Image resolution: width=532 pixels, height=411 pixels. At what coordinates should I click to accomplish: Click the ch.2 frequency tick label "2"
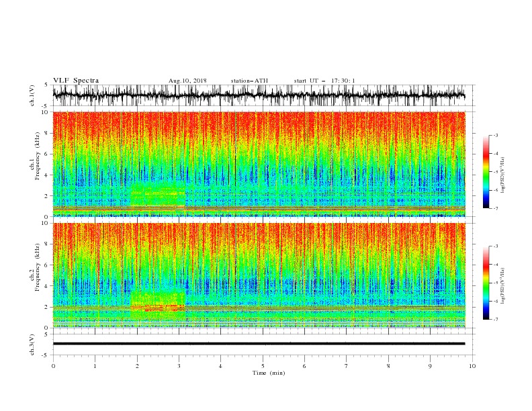tap(48, 307)
